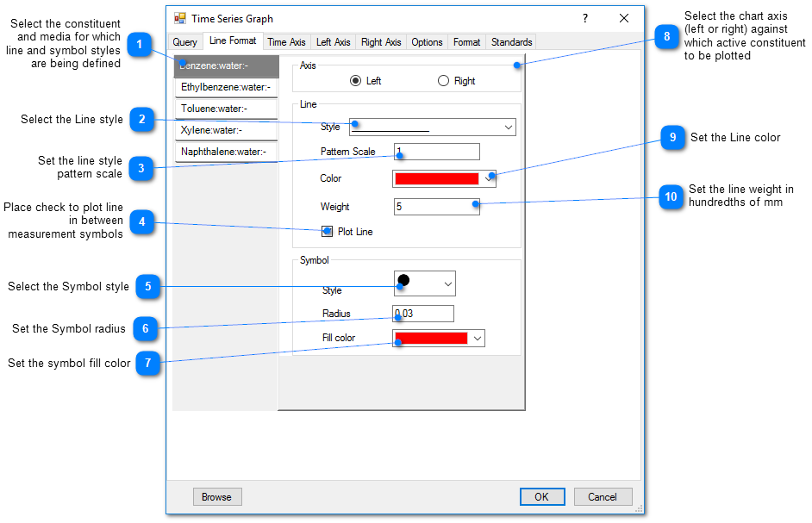Click the Cancel button
Viewport: 812px width, 523px height.
click(x=602, y=497)
